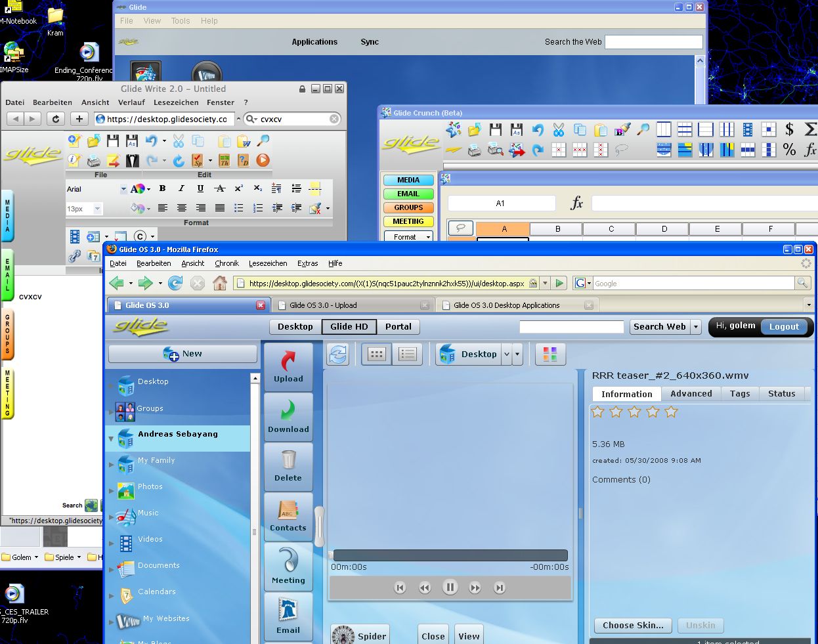The image size is (818, 644).
Task: Click the Delete trash button
Action: point(288,466)
